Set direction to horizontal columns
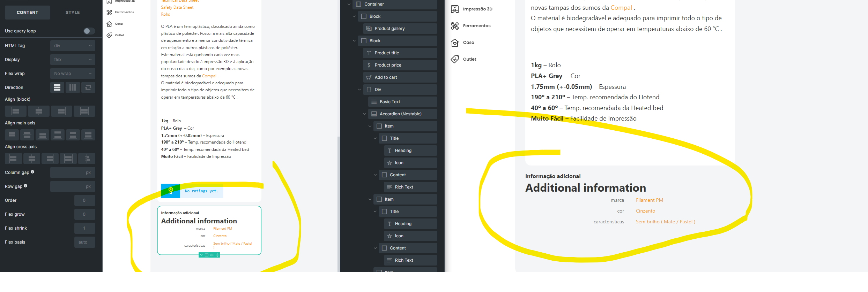This screenshot has width=868, height=292. tap(73, 87)
